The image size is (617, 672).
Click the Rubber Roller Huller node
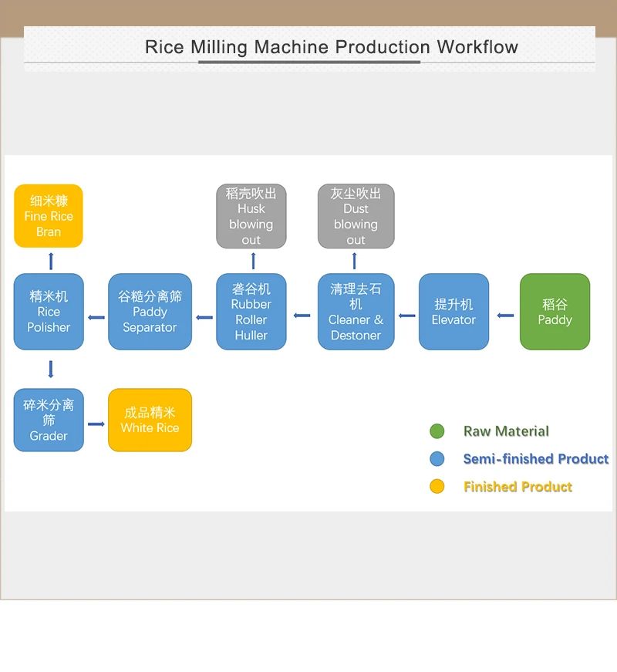(251, 312)
